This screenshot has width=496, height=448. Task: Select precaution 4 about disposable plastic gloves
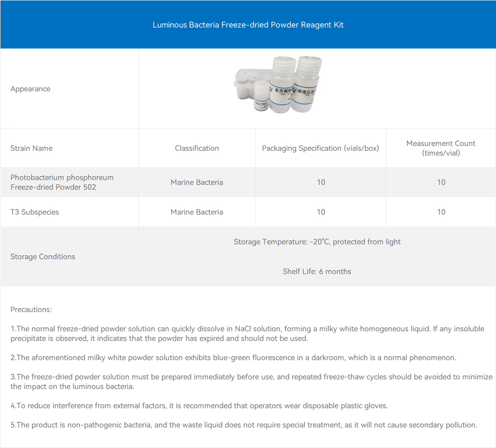[199, 406]
